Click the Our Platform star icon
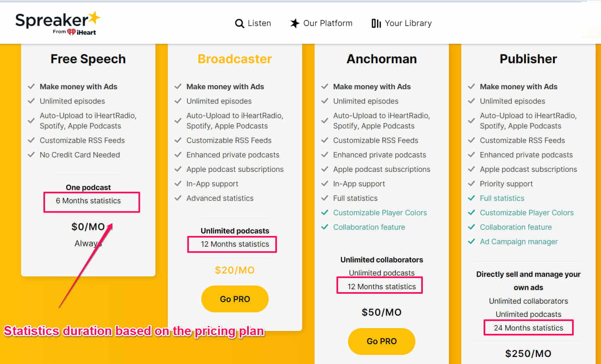This screenshot has height=364, width=601. point(295,23)
